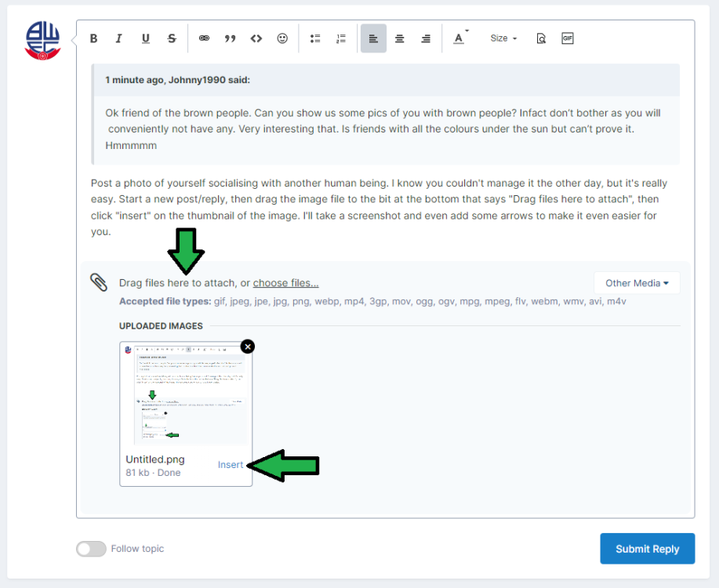Click the preview post icon
This screenshot has height=588, width=719.
click(x=541, y=38)
